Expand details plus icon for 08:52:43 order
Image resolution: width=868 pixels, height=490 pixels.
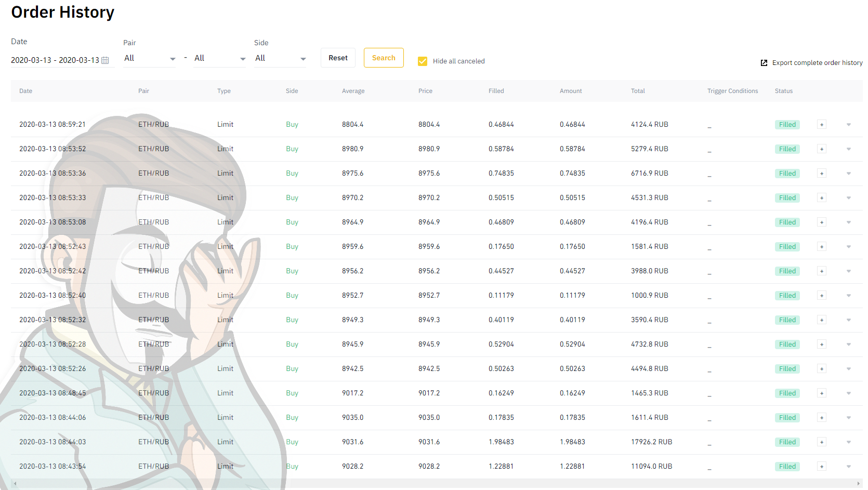[822, 247]
